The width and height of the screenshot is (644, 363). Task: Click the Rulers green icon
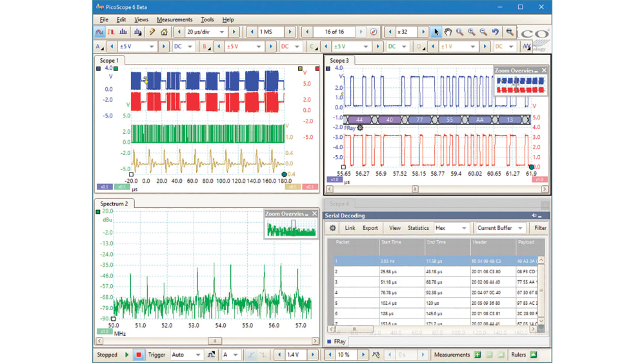(x=534, y=355)
